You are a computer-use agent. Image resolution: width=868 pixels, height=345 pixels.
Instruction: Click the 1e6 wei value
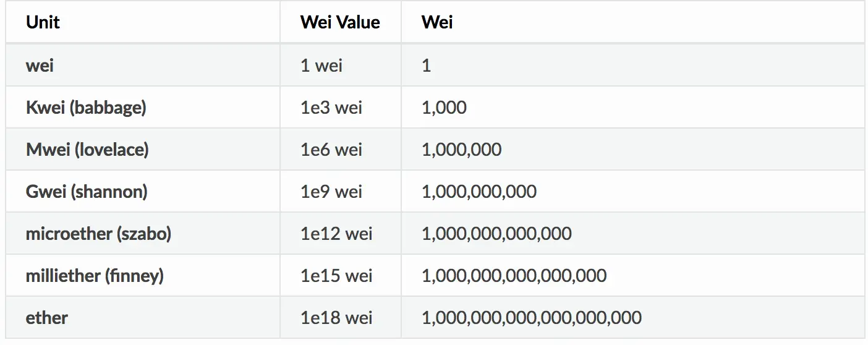[x=331, y=150]
